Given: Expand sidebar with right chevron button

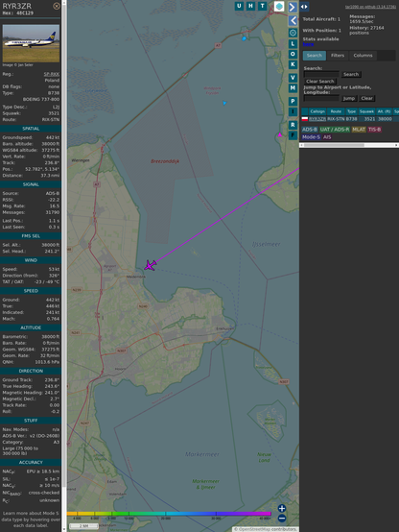Looking at the screenshot, I should tap(293, 7).
